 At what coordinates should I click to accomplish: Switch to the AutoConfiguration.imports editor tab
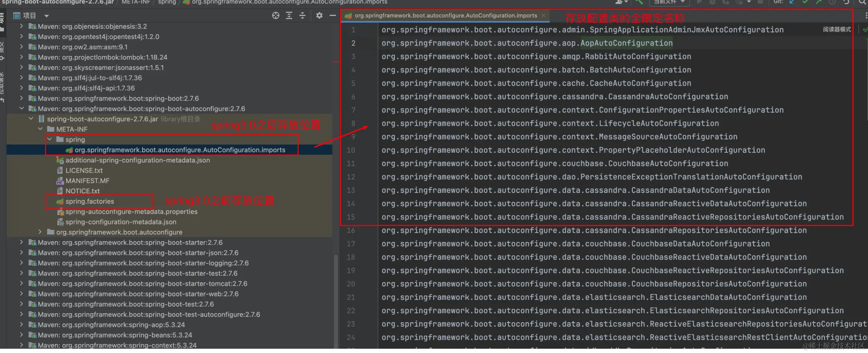445,16
